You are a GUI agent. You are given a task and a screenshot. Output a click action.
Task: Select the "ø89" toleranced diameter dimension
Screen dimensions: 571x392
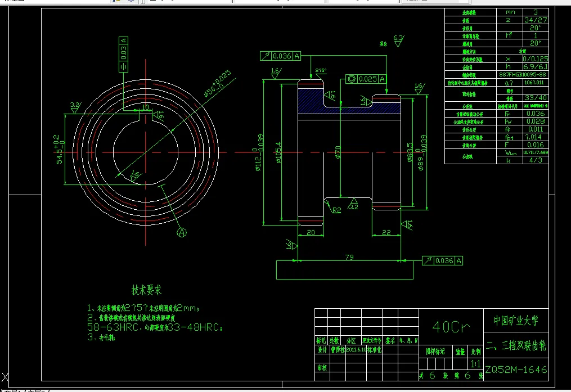click(422, 153)
